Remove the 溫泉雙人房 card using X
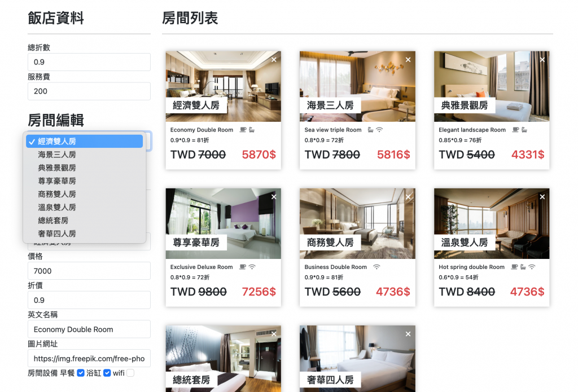This screenshot has width=578, height=392. (542, 197)
